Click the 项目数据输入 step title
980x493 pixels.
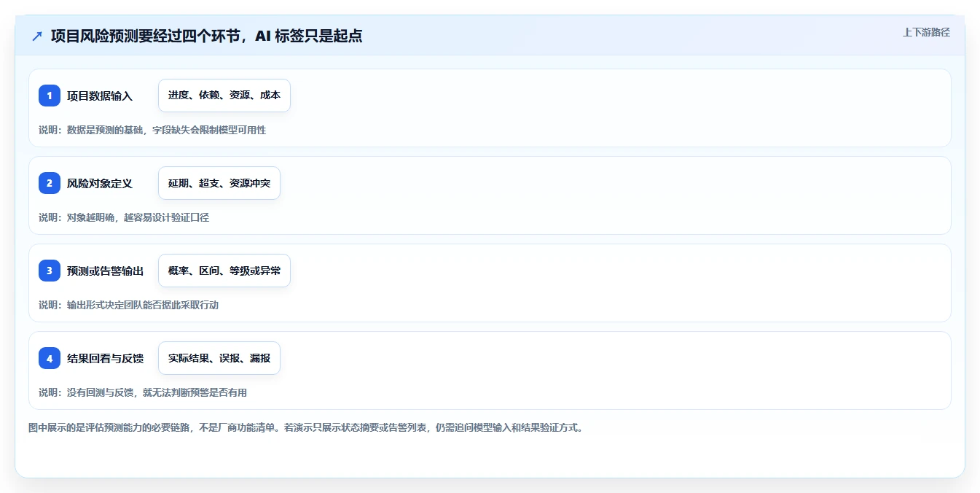point(100,96)
